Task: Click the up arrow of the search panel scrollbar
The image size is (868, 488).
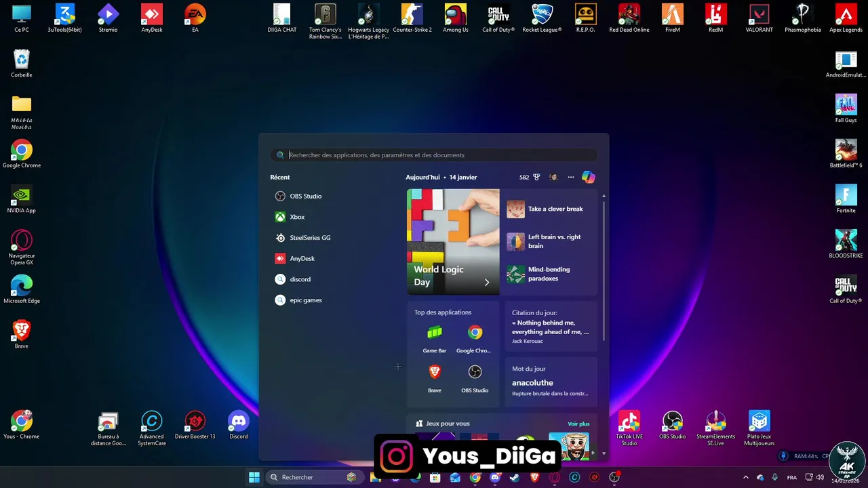Action: (604, 196)
